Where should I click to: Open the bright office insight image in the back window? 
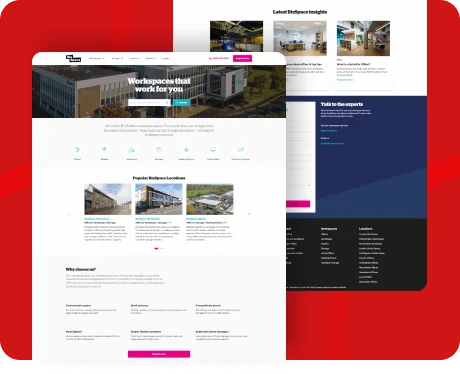point(300,38)
